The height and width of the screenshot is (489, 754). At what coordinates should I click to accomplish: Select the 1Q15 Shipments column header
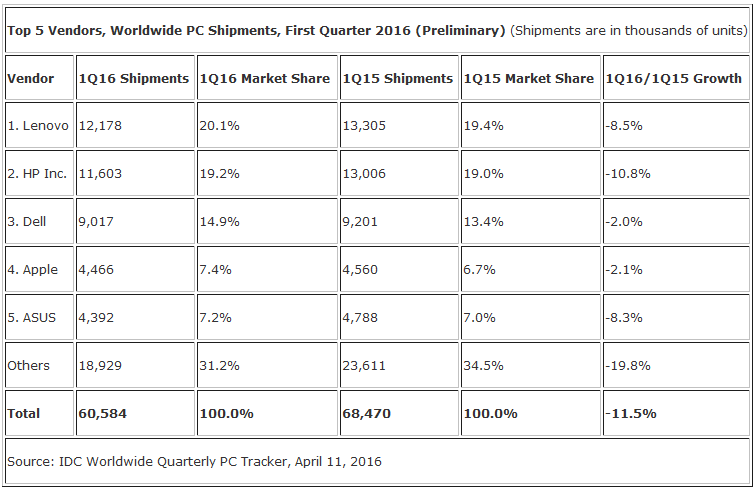pyautogui.click(x=397, y=78)
